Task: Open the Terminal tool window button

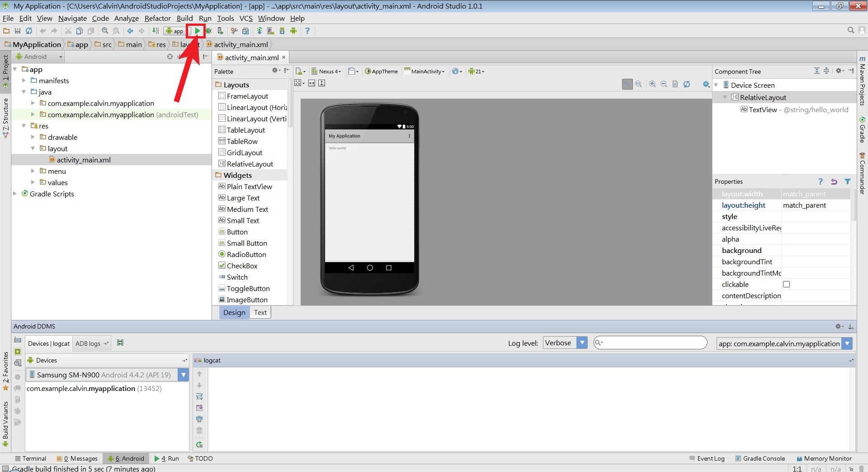Action: coord(30,458)
